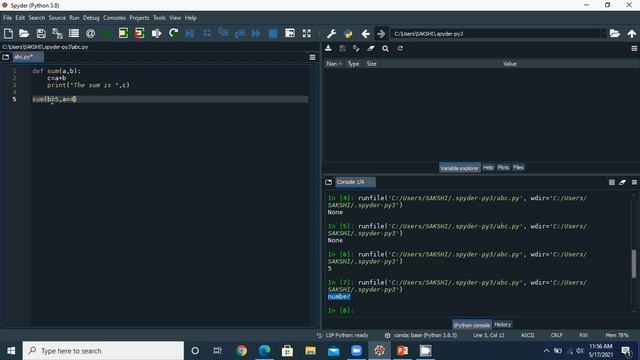Screen dimensions: 640x360
Task: Click the Debug file icon
Action: (x=190, y=33)
